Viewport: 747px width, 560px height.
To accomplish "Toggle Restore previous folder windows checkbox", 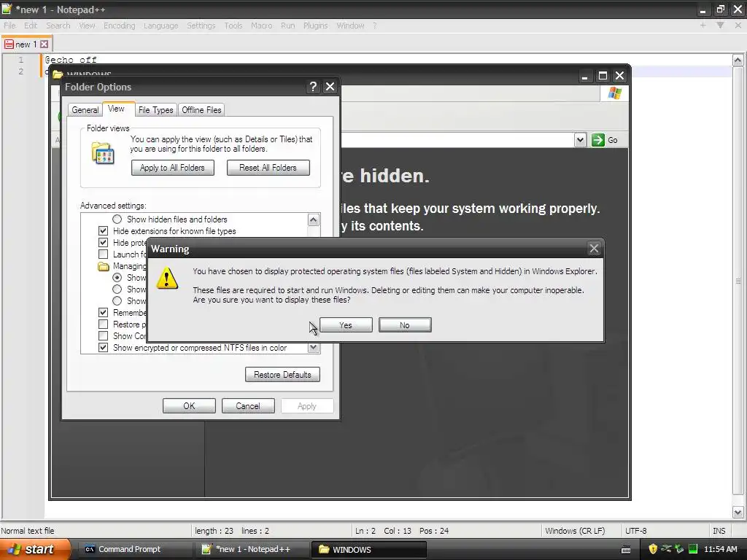I will point(104,324).
